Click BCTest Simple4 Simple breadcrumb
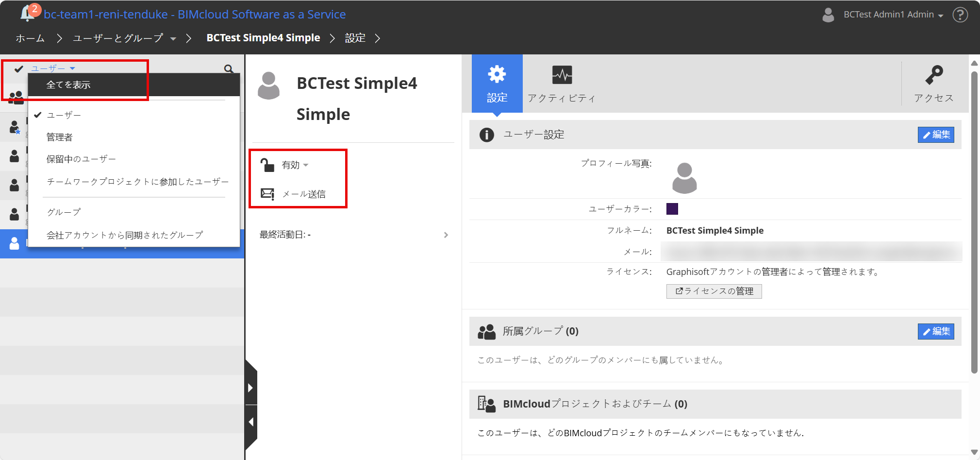The height and width of the screenshot is (460, 980). pyautogui.click(x=263, y=38)
